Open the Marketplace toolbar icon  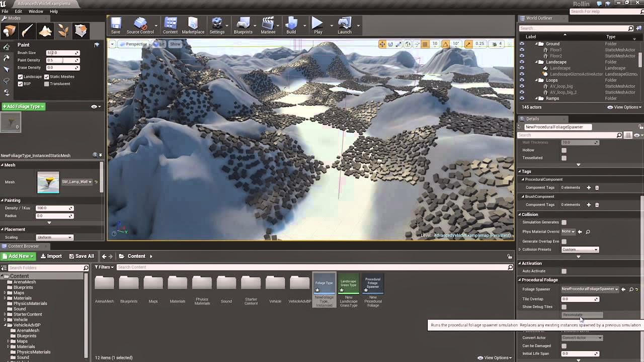(x=193, y=25)
